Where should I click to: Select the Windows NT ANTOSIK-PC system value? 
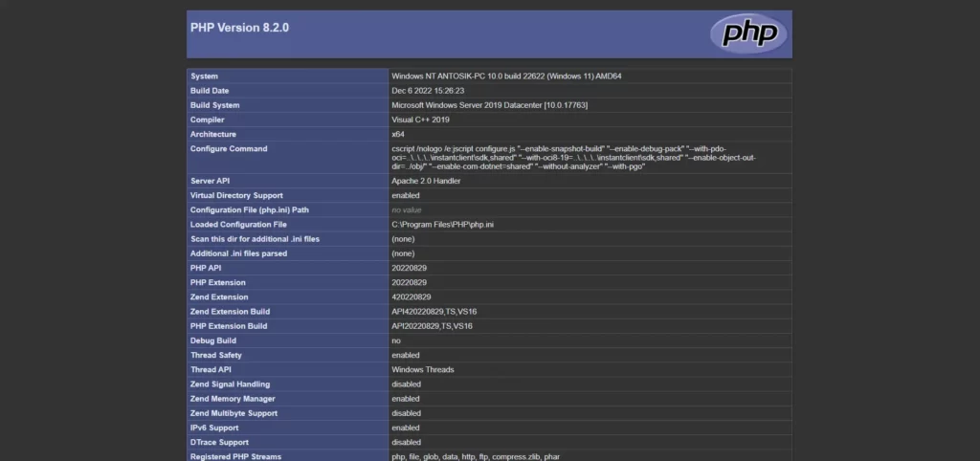[x=506, y=77]
